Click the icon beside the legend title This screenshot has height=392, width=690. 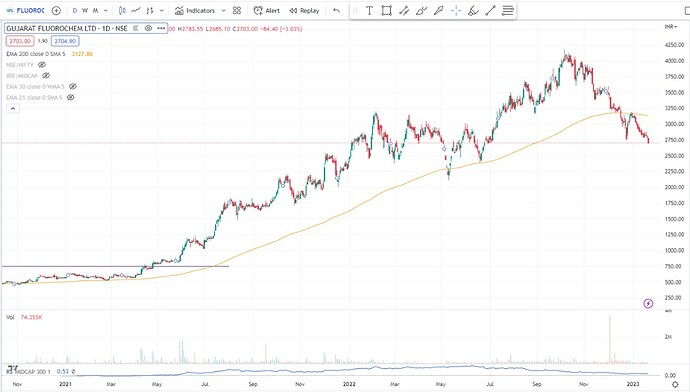(136, 28)
